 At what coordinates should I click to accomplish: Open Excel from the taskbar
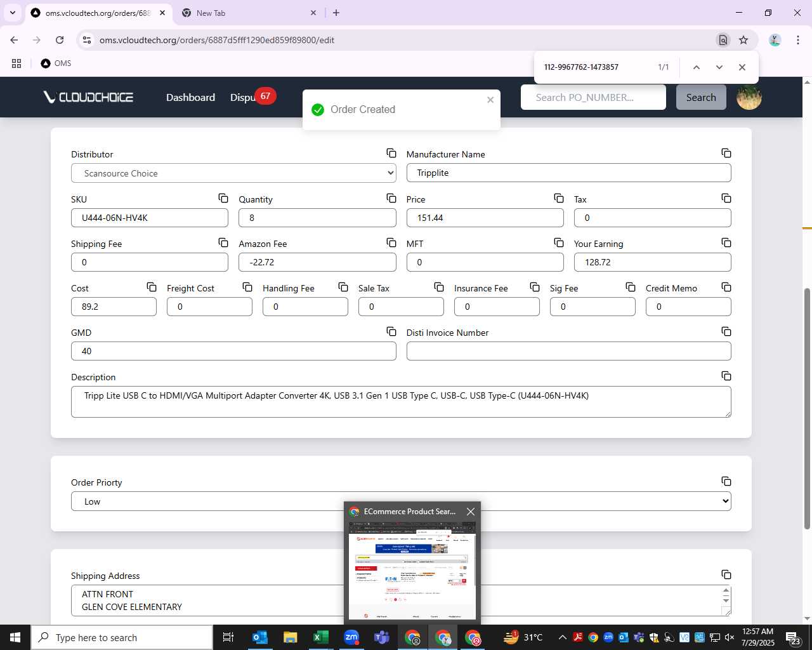321,637
